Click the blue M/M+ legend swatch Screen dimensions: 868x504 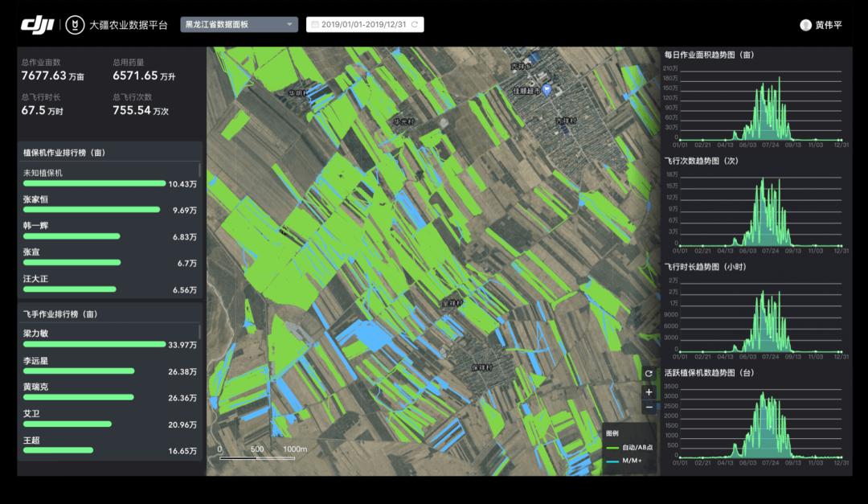coord(612,461)
